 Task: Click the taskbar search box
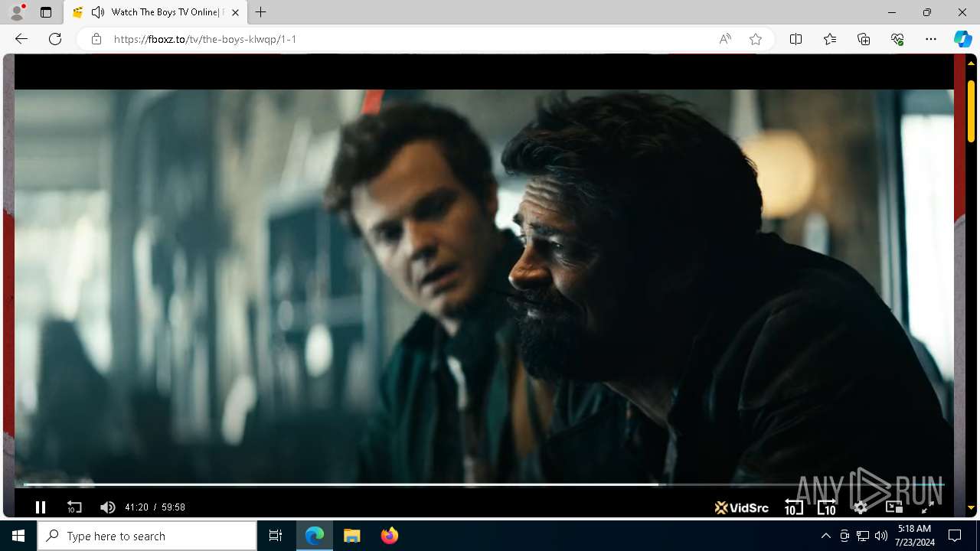tap(147, 536)
